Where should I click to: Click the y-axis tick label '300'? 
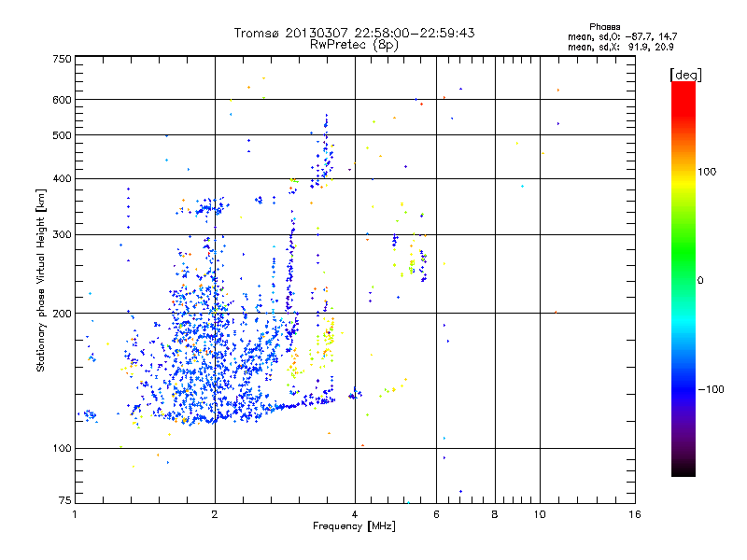tap(62, 235)
